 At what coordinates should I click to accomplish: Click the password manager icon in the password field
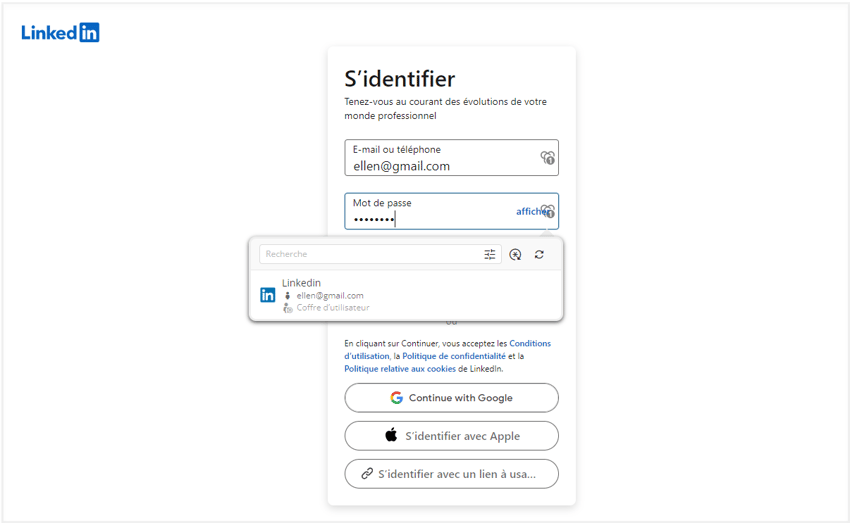pos(548,211)
